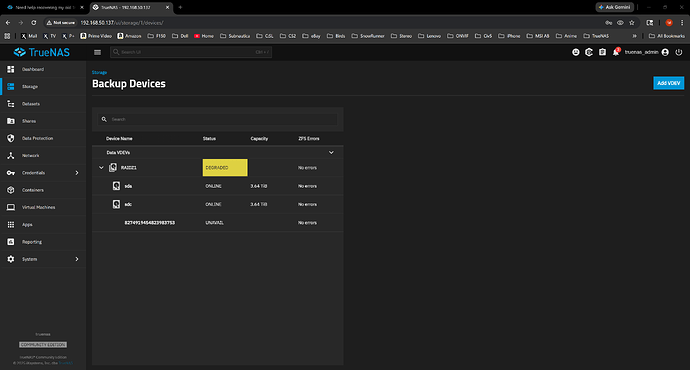The height and width of the screenshot is (370, 690).
Task: Click the Not secure site badge
Action: 61,22
